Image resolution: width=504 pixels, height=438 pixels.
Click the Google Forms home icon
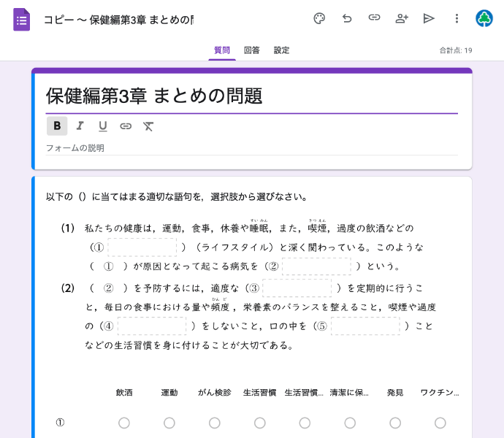(x=21, y=20)
